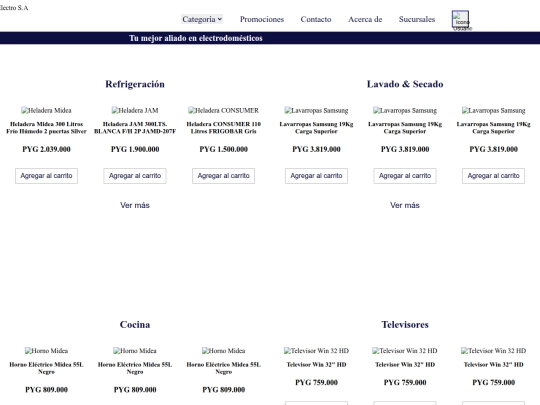
Task: Click the price PYG 1.500.000
Action: point(224,149)
